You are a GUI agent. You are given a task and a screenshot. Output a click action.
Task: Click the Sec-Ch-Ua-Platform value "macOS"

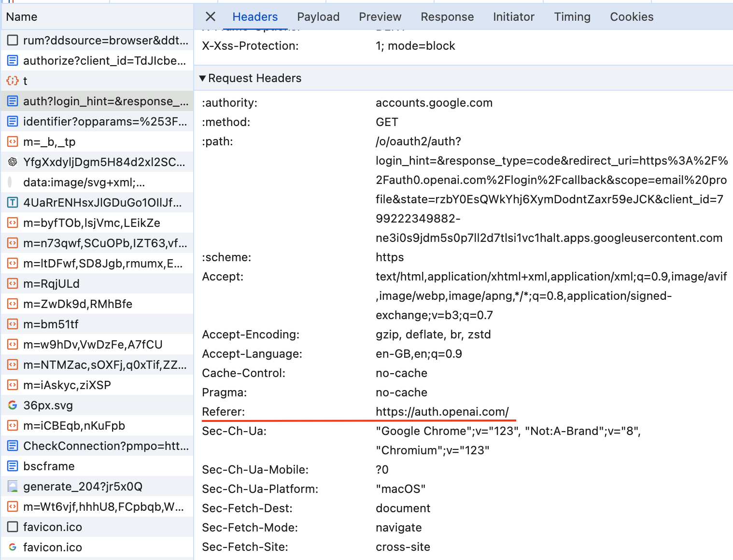click(x=401, y=489)
